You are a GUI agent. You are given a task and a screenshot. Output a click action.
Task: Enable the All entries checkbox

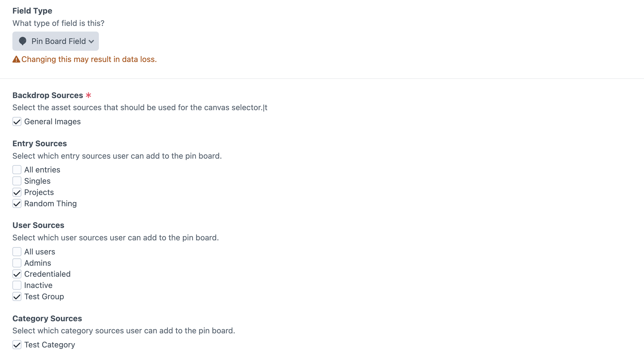(17, 170)
